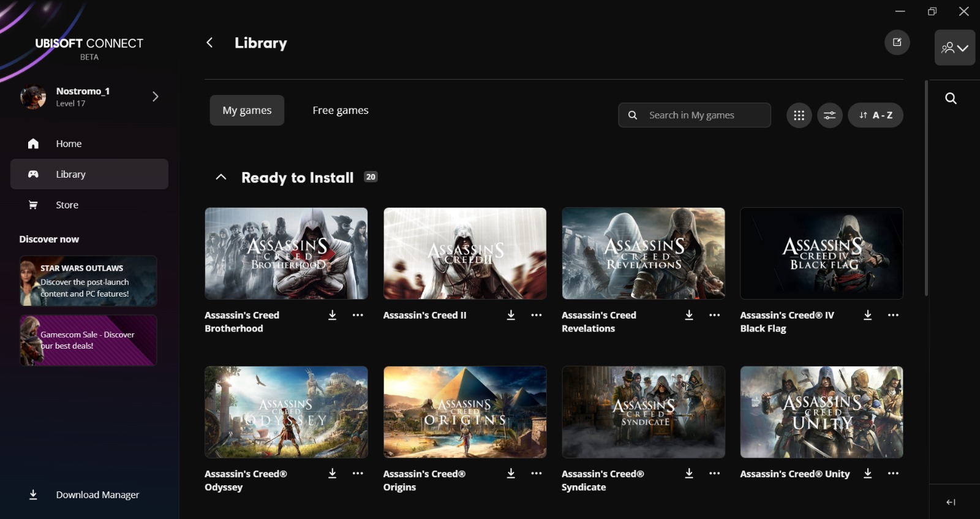Open Black Flag cover art
Viewport: 980px width, 519px height.
pos(821,253)
